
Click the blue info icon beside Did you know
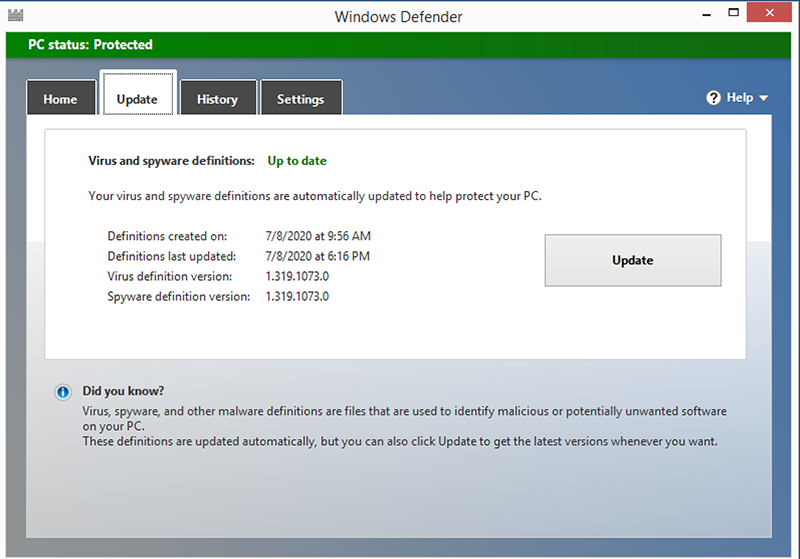click(x=63, y=392)
